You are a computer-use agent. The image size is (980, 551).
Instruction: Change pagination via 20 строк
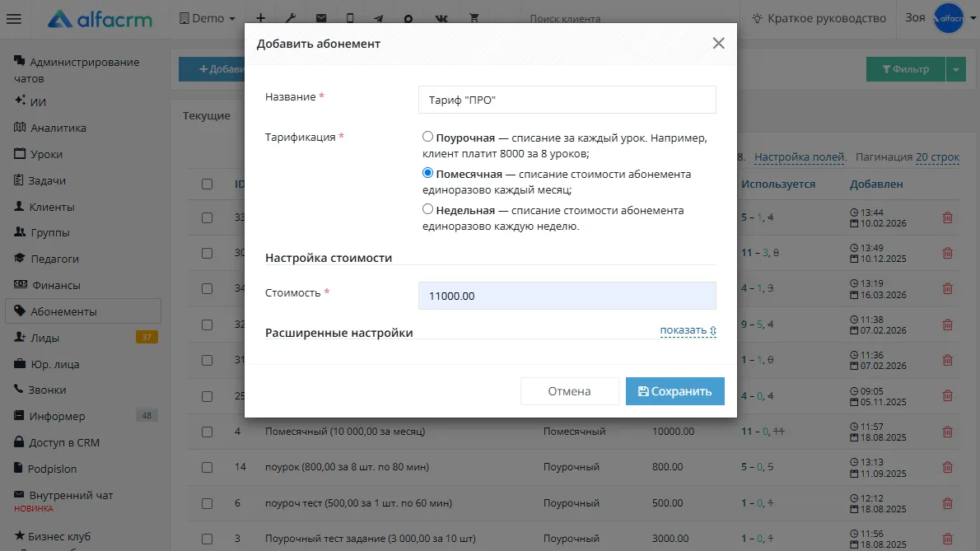click(x=937, y=156)
